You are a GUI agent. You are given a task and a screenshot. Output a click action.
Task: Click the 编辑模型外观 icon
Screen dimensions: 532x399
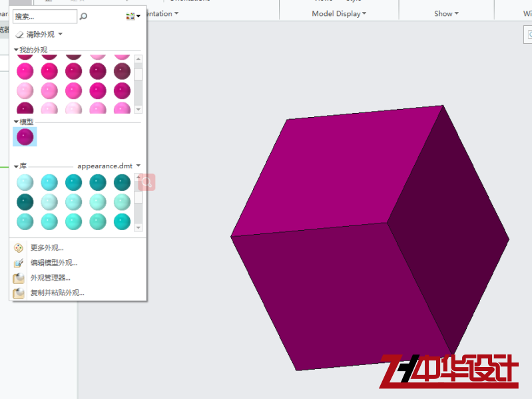point(19,263)
